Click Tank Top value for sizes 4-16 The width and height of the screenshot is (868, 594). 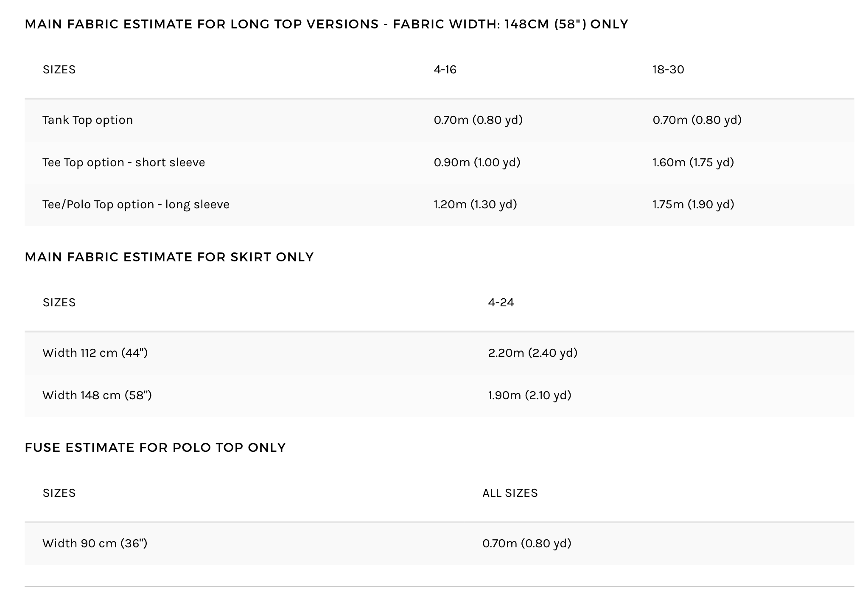pyautogui.click(x=478, y=120)
